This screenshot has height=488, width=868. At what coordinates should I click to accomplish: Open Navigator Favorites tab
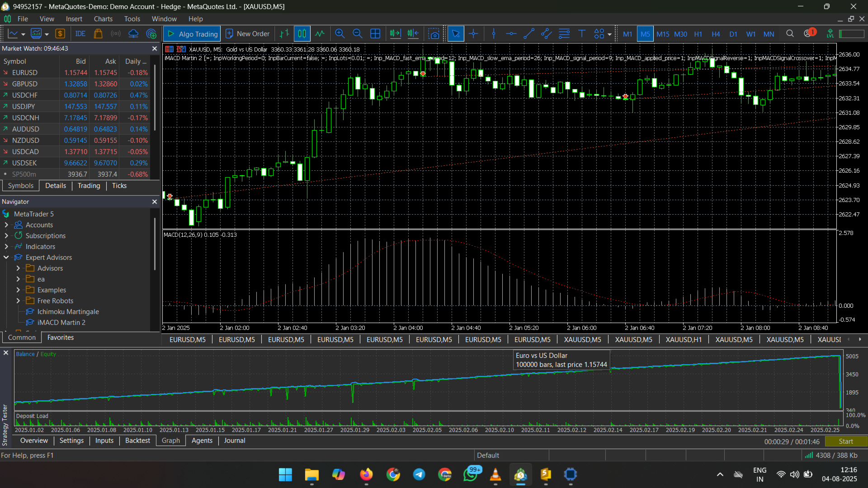click(60, 338)
